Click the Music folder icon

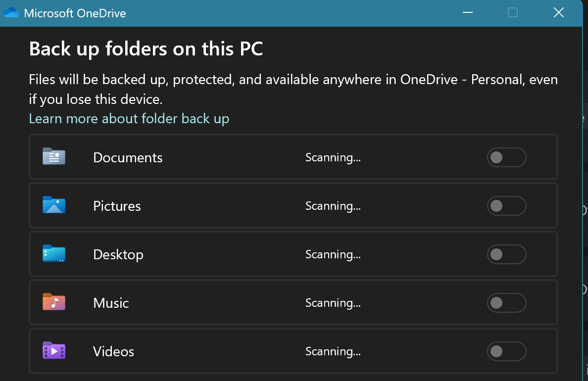coord(54,302)
